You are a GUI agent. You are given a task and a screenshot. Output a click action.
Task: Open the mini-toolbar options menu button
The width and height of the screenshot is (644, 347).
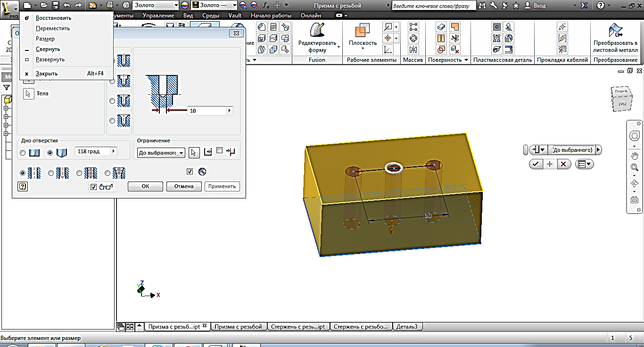click(x=584, y=164)
